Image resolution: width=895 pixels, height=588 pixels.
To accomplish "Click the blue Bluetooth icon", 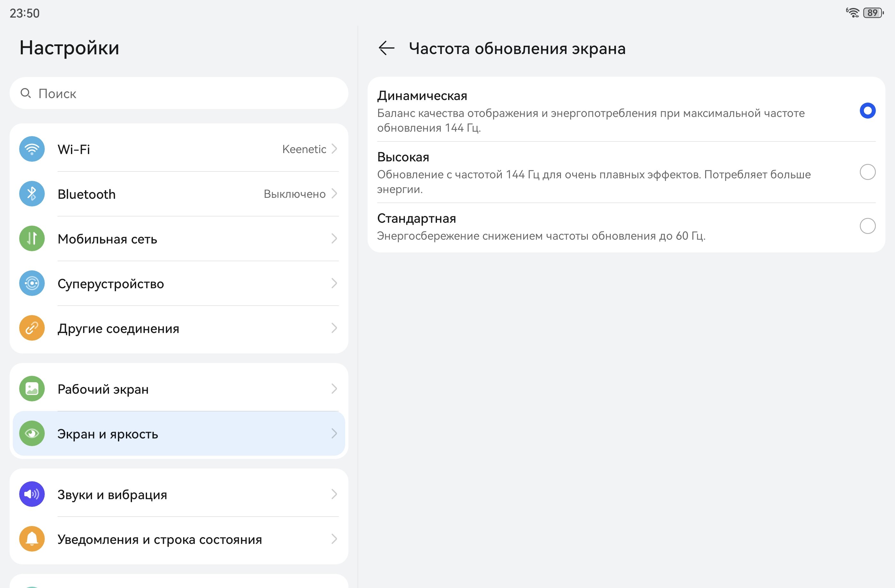I will pyautogui.click(x=32, y=194).
